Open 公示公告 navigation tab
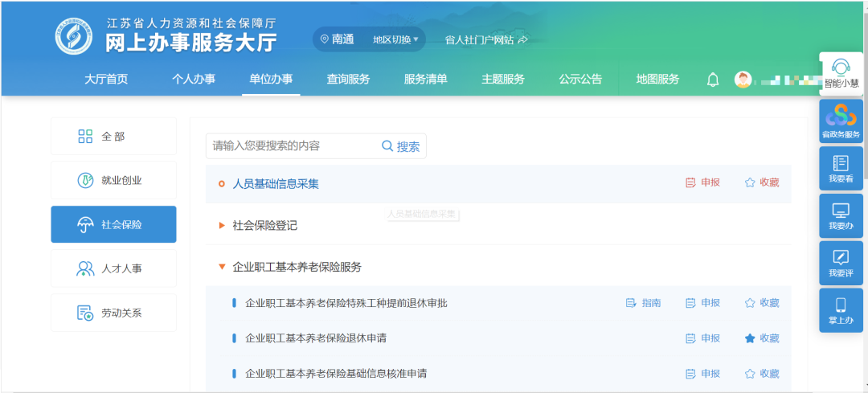 point(580,79)
